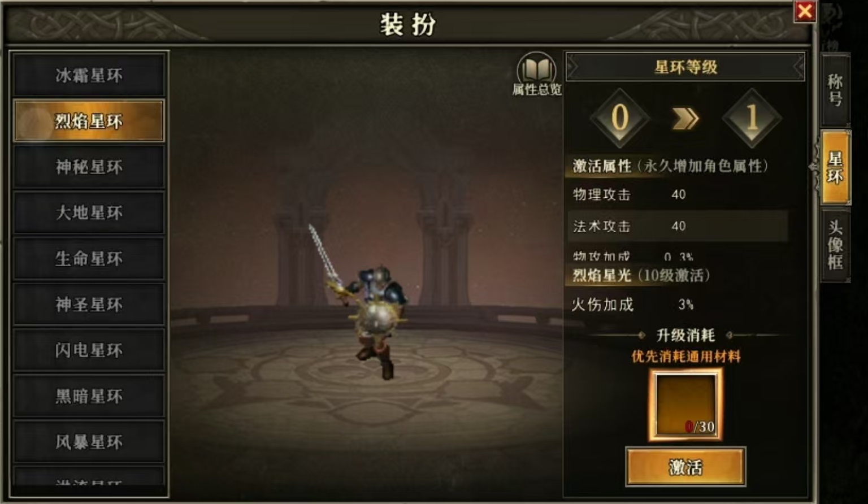This screenshot has width=868, height=504.
Task: Choose 神秘星环 from the list
Action: click(x=89, y=167)
